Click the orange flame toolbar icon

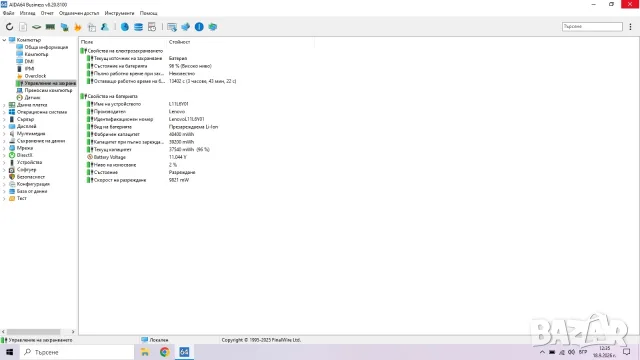[78, 27]
